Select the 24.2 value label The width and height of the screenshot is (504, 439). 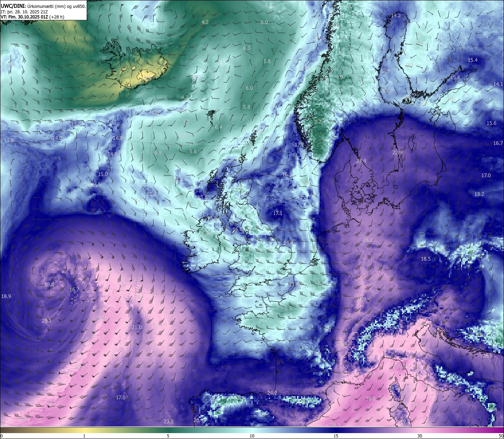pos(272,393)
